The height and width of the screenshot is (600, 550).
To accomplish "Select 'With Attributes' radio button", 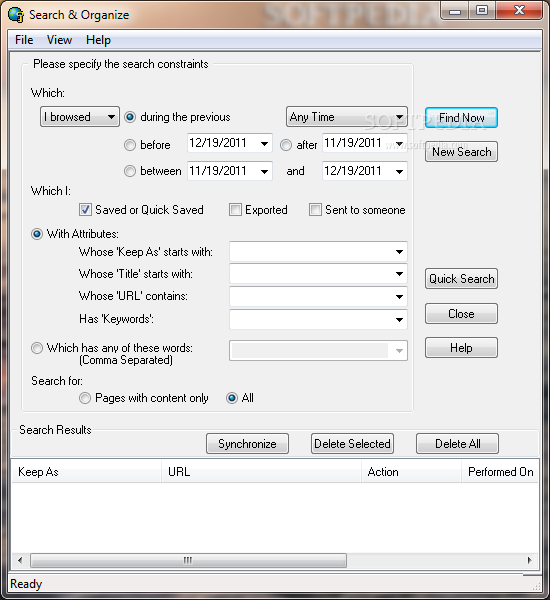I will click(37, 234).
